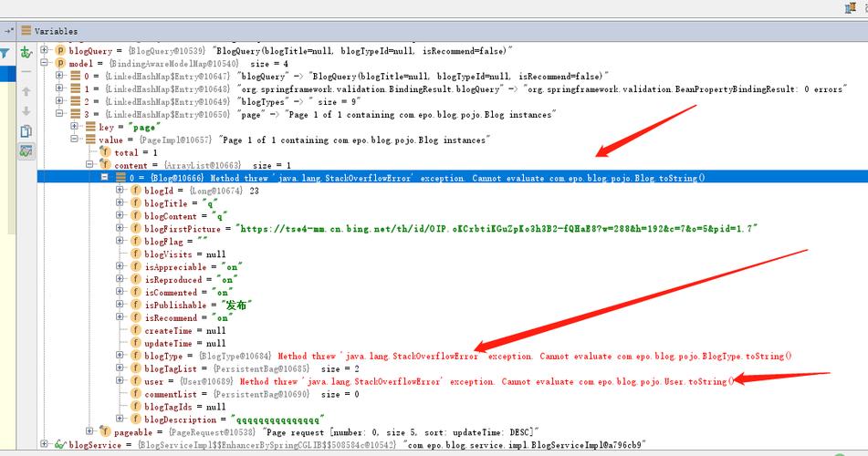The height and width of the screenshot is (456, 868).
Task: Click the field icon beside commentList
Action: coord(136,394)
